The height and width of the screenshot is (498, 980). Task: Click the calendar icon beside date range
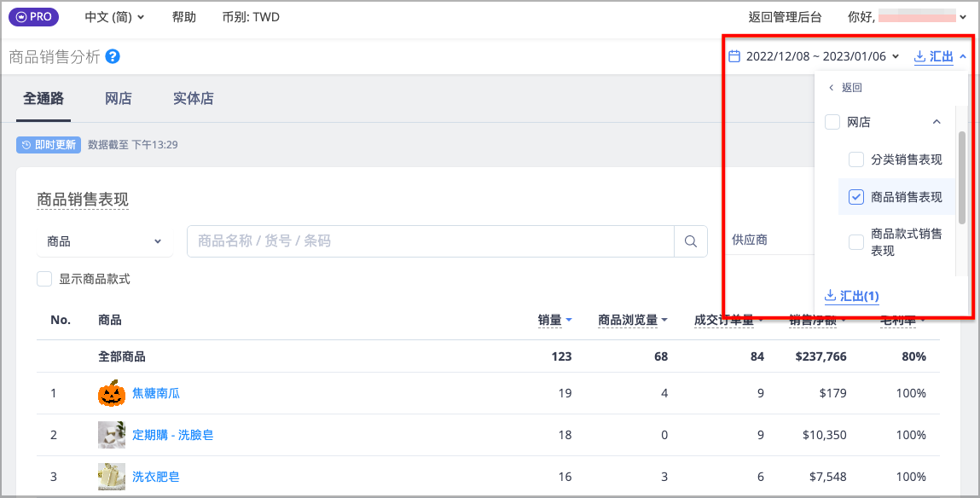click(735, 56)
